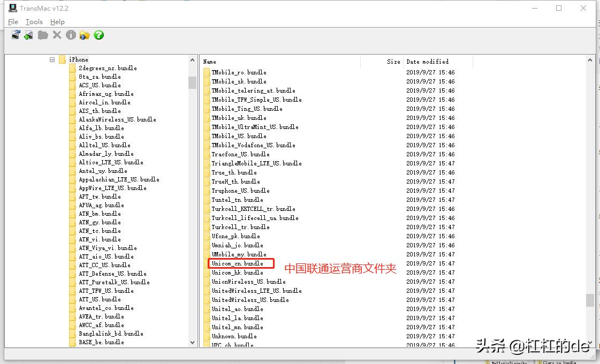Select Banglalink_bd.bundle in the tree
This screenshot has height=364, width=600.
(x=111, y=334)
